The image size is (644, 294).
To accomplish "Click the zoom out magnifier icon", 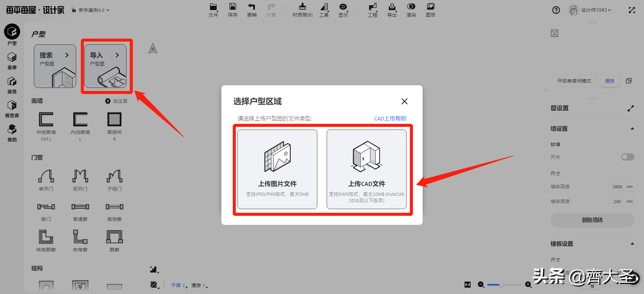I will pyautogui.click(x=481, y=285).
